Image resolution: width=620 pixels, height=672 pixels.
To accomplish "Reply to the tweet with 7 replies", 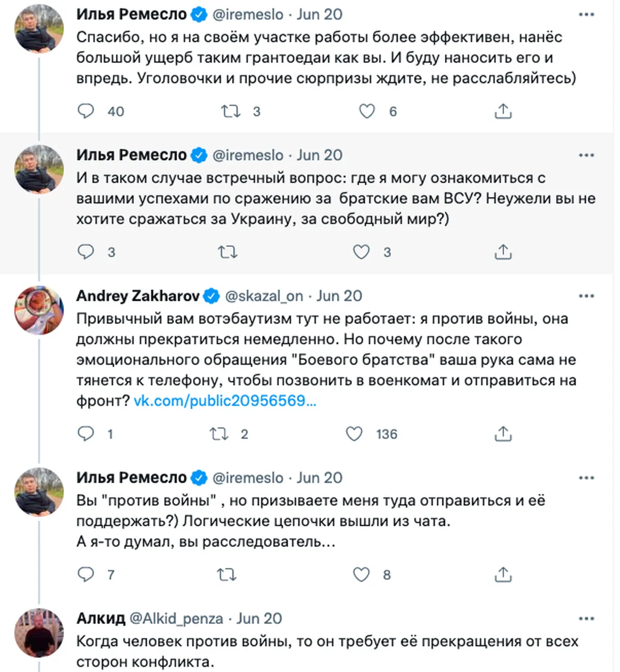I will point(86,574).
